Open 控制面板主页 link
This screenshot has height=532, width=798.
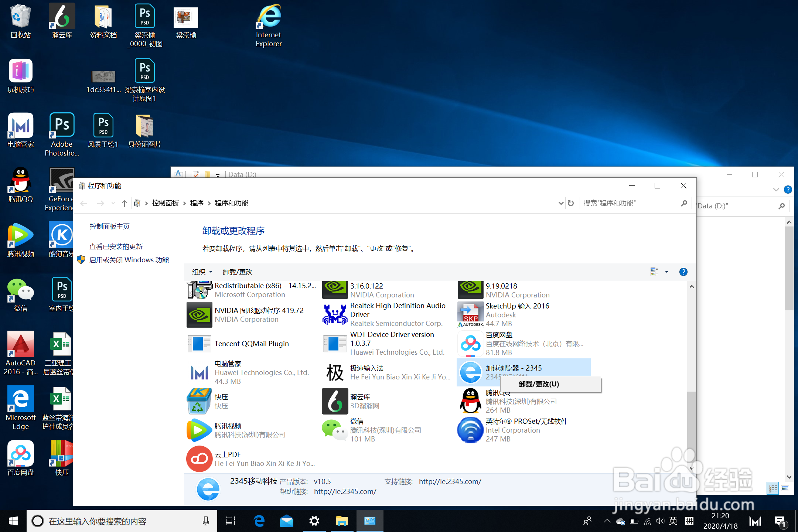(x=110, y=226)
